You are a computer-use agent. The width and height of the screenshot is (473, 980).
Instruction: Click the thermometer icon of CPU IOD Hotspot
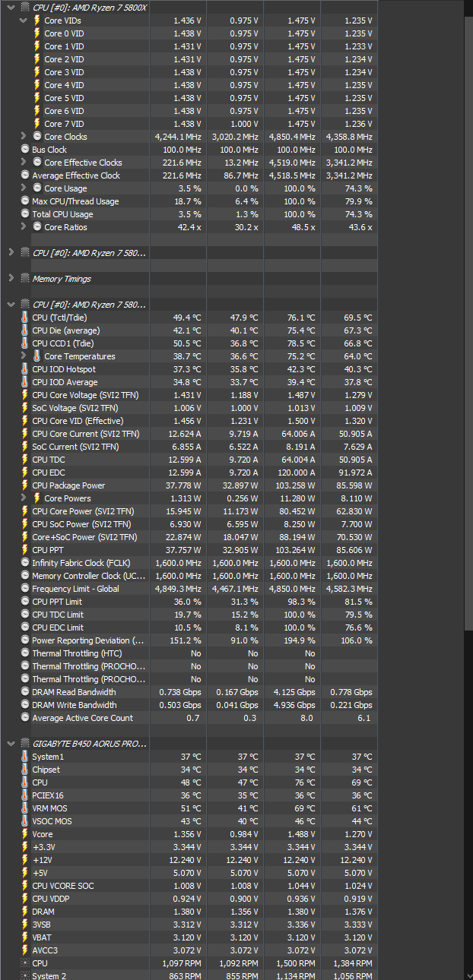[25, 369]
